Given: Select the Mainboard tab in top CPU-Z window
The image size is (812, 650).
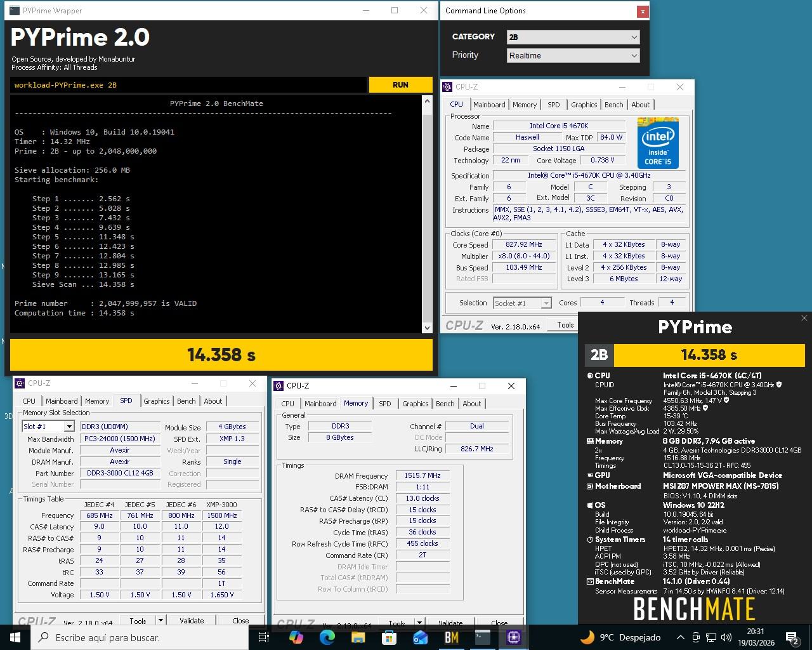Looking at the screenshot, I should pyautogui.click(x=489, y=105).
